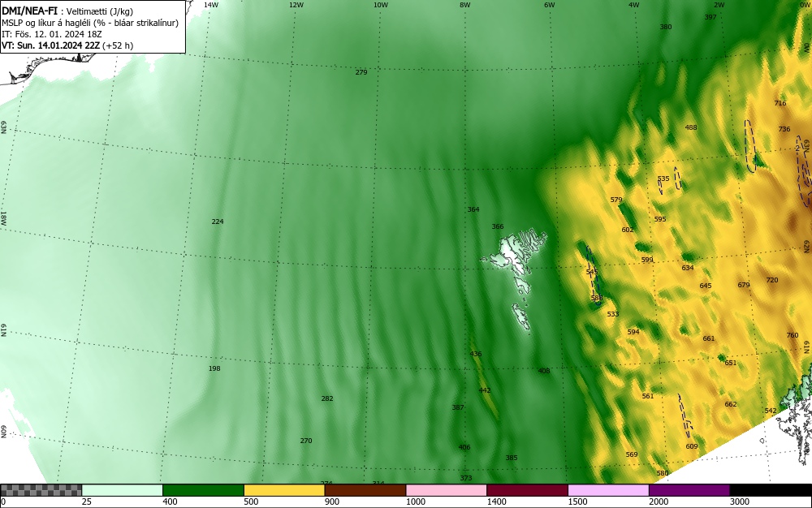The width and height of the screenshot is (812, 508).
Task: Click the 716 value on the map
Action: (780, 103)
